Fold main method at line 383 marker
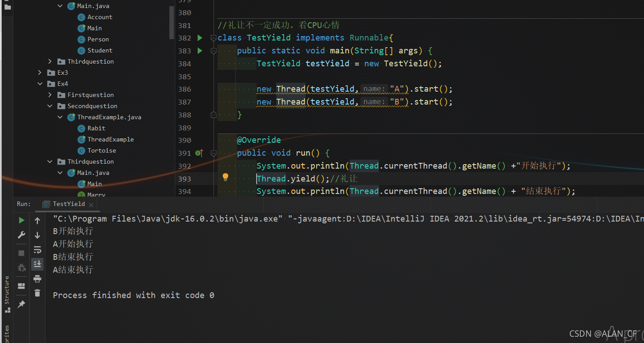Viewport: 644px width, 343px height. pyautogui.click(x=213, y=51)
